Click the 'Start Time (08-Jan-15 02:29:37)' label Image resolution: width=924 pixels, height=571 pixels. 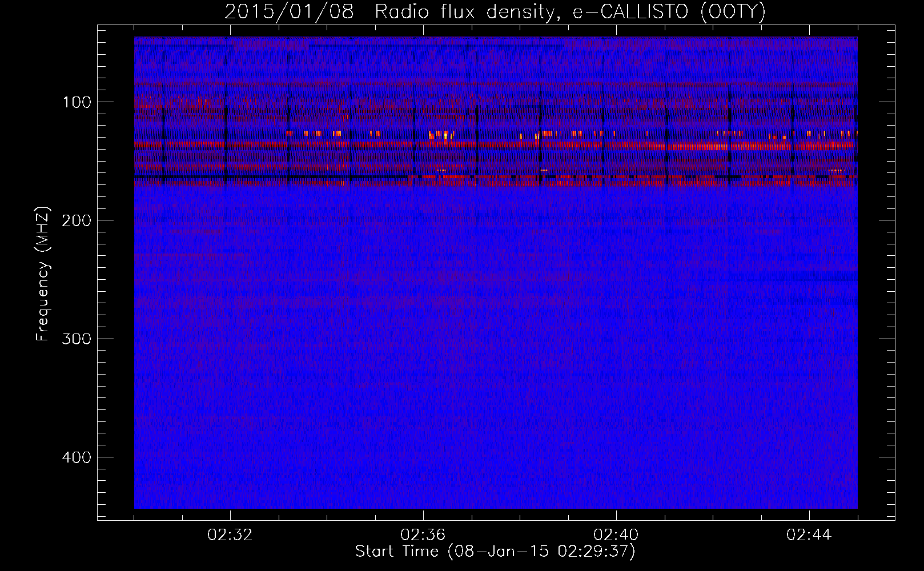[x=495, y=552]
